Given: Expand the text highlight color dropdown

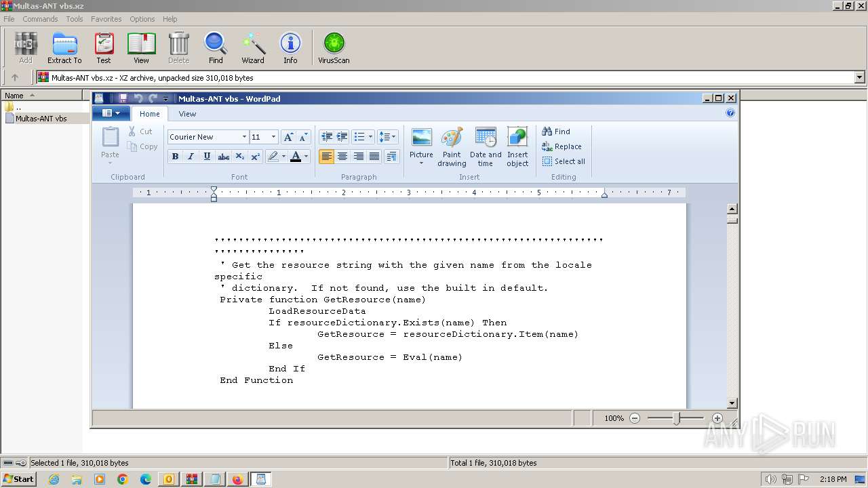Looking at the screenshot, I should coord(283,157).
